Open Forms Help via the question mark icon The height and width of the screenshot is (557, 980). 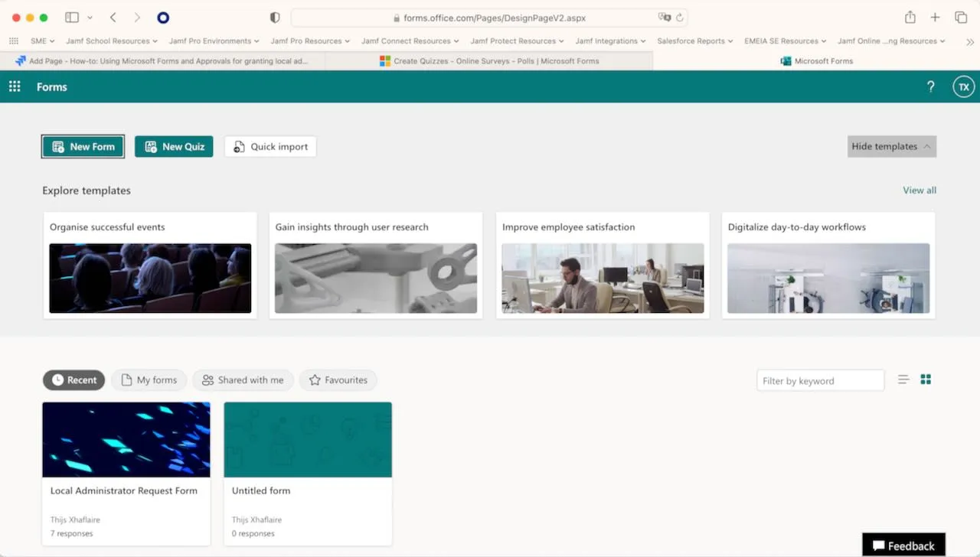(930, 86)
